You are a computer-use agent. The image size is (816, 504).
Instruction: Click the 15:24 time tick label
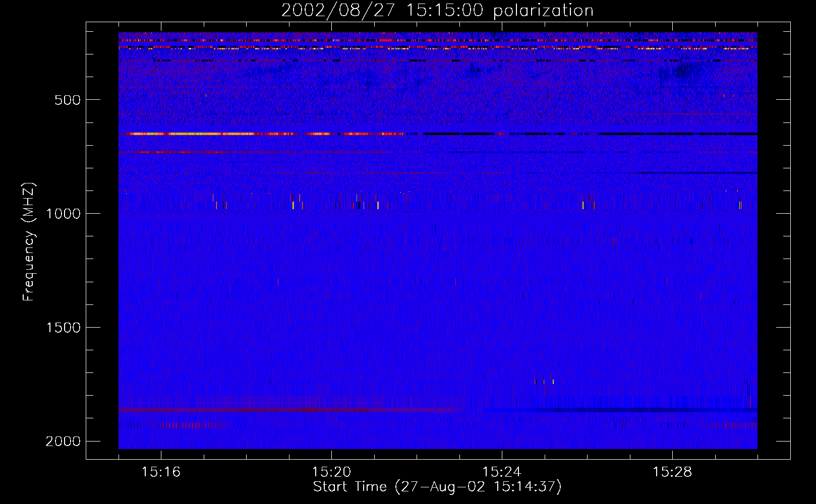[502, 472]
